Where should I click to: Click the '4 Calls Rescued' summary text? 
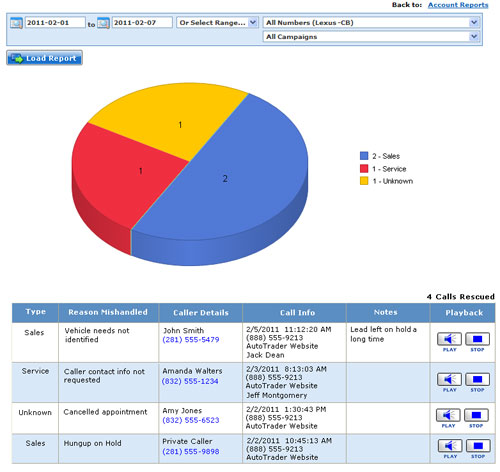tap(460, 297)
